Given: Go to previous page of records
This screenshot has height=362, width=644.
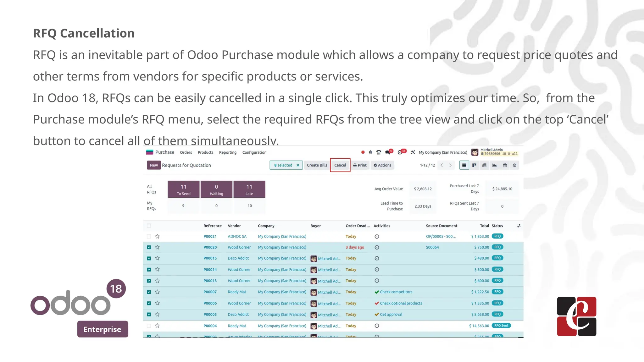Looking at the screenshot, I should click(442, 165).
